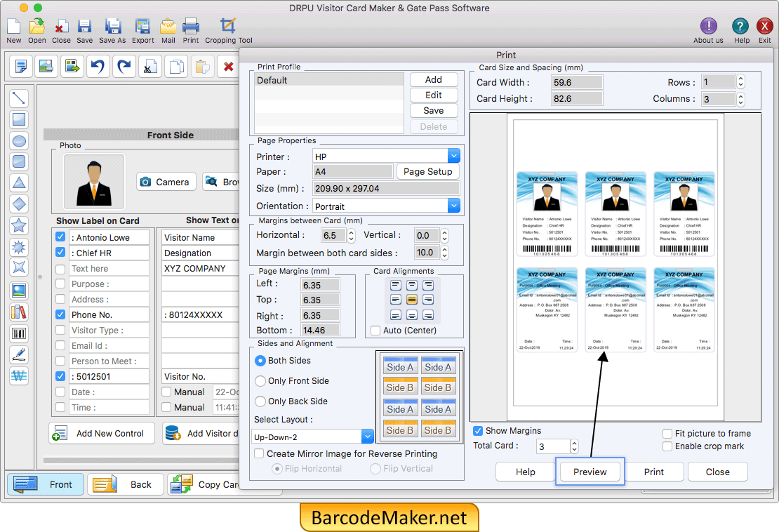The image size is (779, 532).
Task: Click the Camera button
Action: pyautogui.click(x=166, y=182)
